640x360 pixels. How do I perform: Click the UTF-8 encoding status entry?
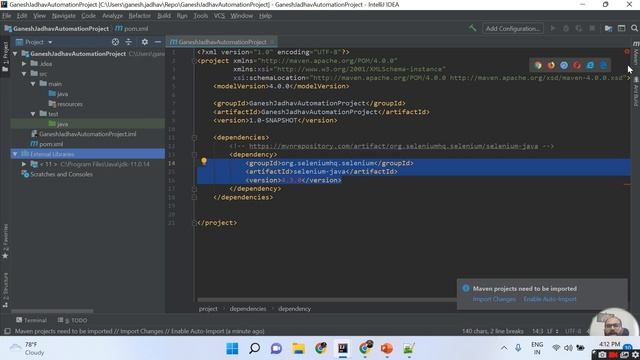click(x=573, y=331)
